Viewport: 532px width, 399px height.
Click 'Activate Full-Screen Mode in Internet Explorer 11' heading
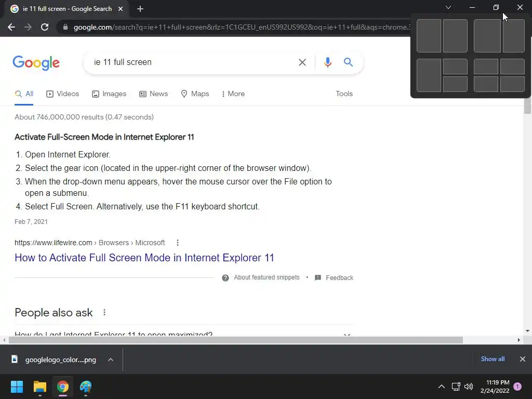[104, 137]
